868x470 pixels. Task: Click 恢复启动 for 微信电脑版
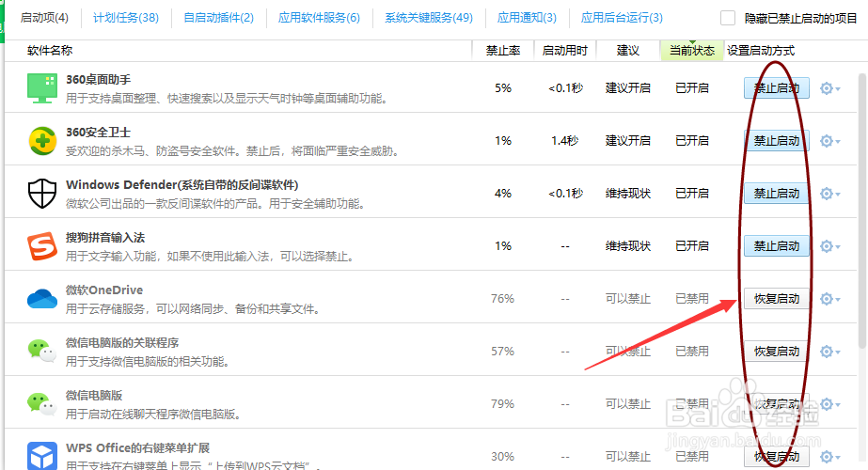[776, 403]
